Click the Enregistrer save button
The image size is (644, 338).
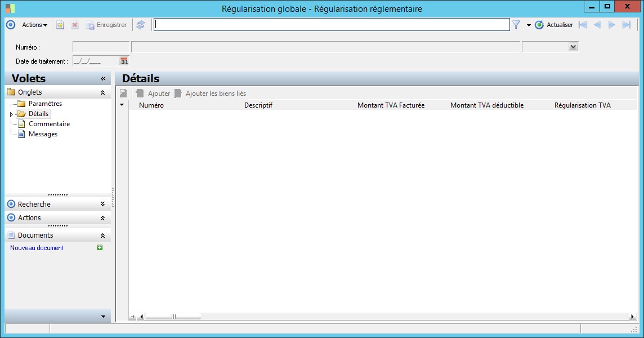pyautogui.click(x=106, y=25)
